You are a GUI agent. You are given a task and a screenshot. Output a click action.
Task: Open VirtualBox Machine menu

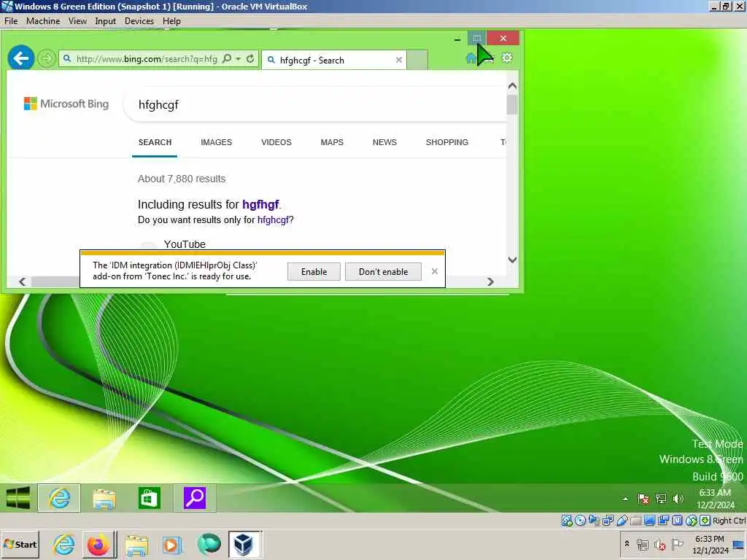[x=43, y=21]
